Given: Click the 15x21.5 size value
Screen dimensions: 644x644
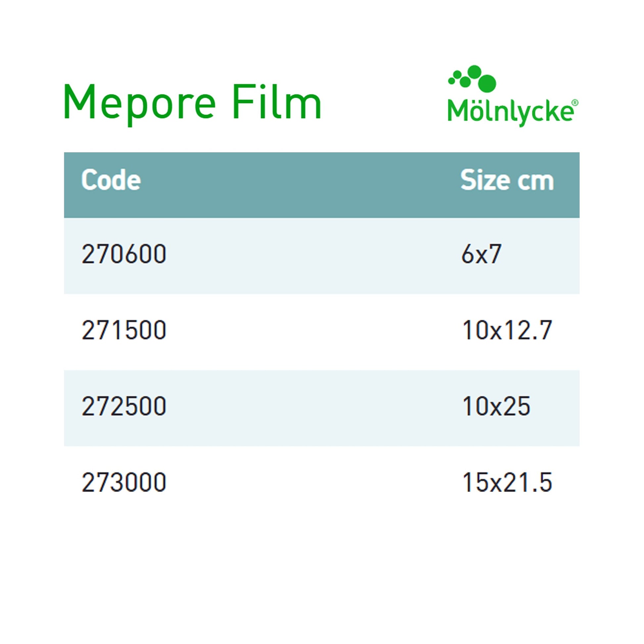Looking at the screenshot, I should click(507, 482).
